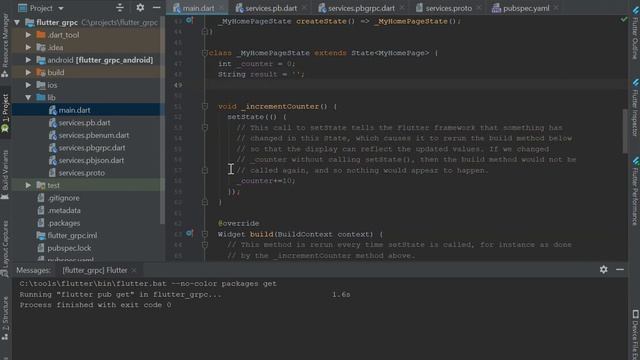640x360 pixels.
Task: Open Messages panel settings gear
Action: [x=604, y=269]
